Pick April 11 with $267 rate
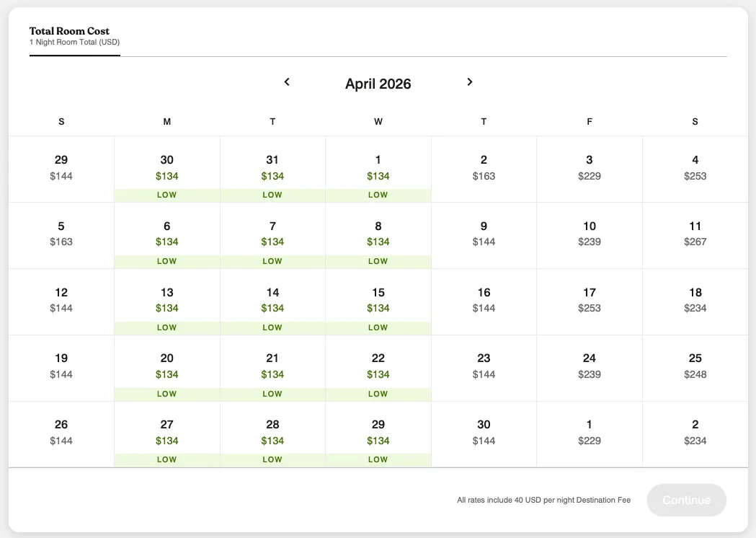The width and height of the screenshot is (756, 538). [695, 236]
